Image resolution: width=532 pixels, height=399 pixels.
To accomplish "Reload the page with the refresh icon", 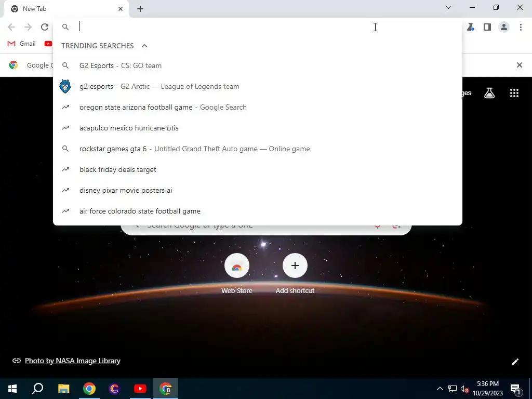I will point(45,27).
